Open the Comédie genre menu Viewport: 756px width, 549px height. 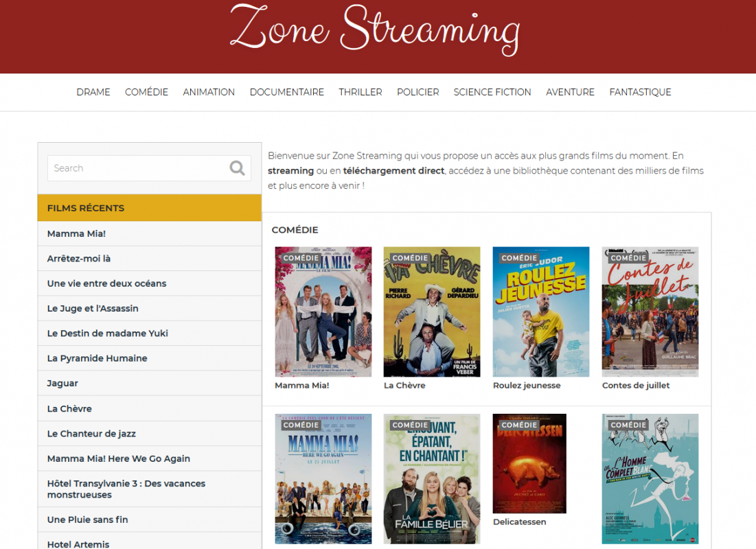click(x=146, y=92)
